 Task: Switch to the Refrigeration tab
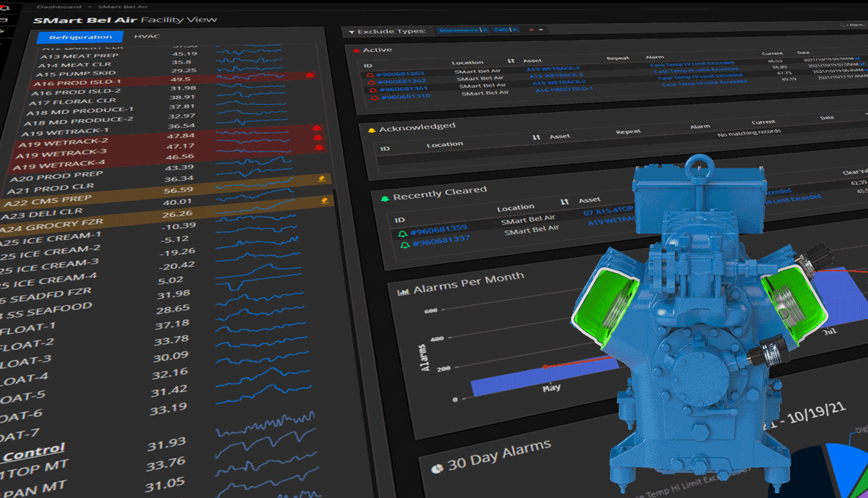click(80, 37)
